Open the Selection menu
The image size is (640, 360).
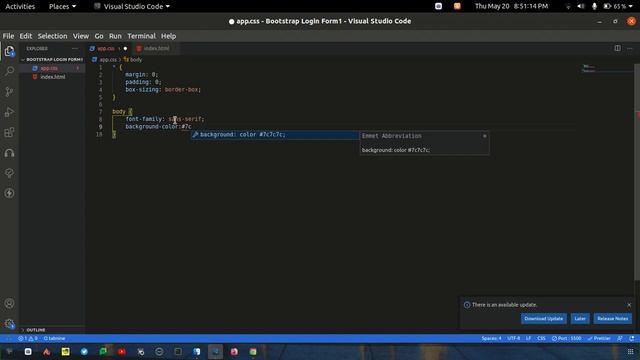tap(52, 36)
